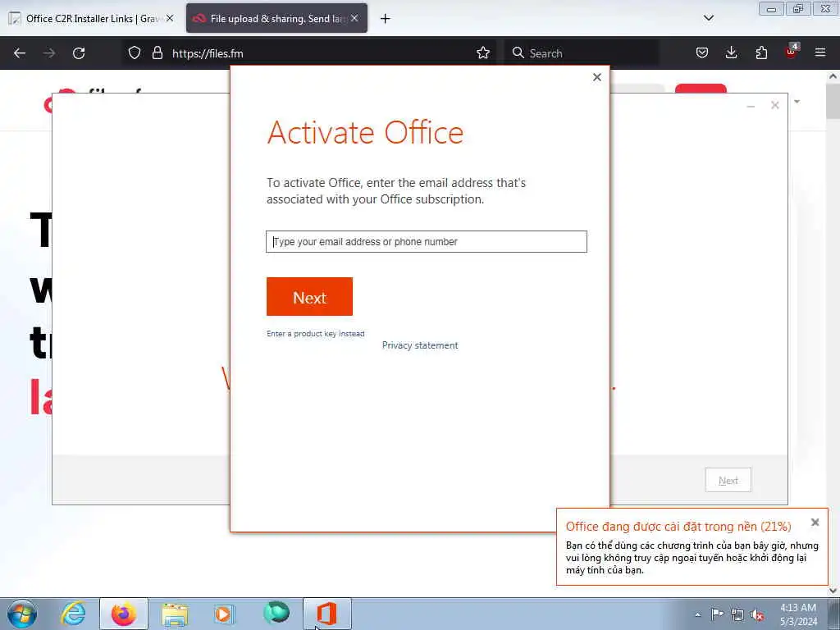The width and height of the screenshot is (840, 630).
Task: Open the network status tray icon
Action: click(x=737, y=615)
